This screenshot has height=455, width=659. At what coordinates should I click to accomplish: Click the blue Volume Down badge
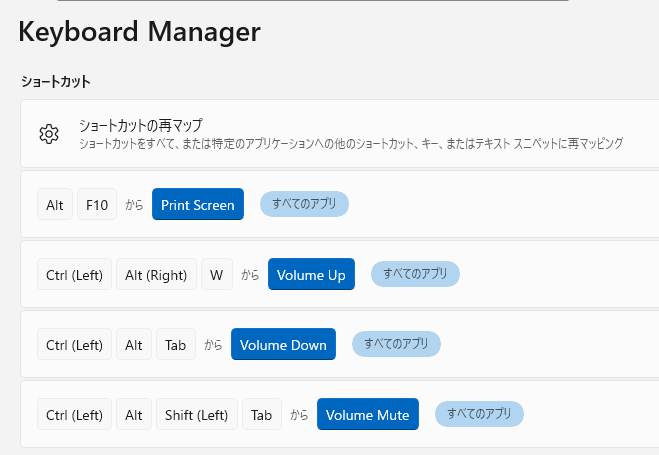coord(283,345)
